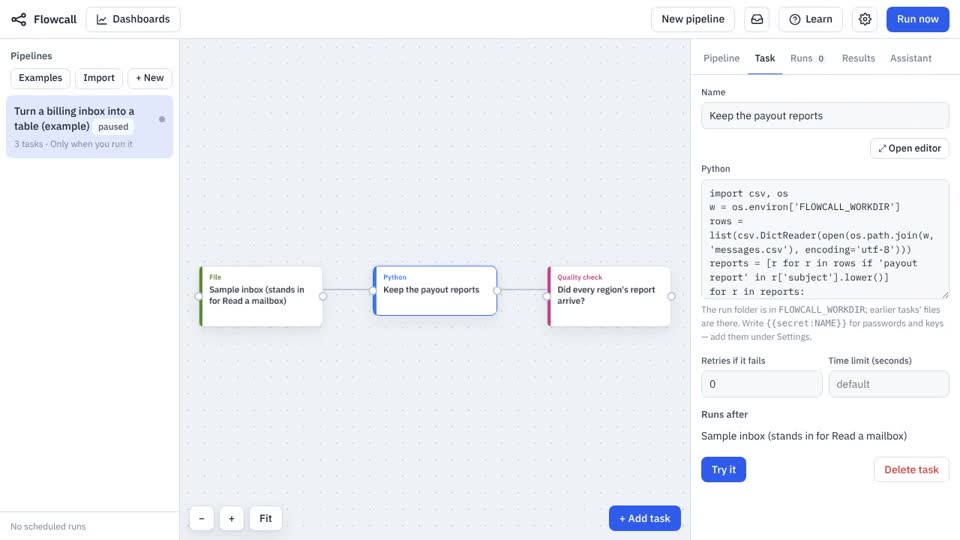Click the grey status dot on billing pipeline
960x540 pixels.
[x=162, y=119]
